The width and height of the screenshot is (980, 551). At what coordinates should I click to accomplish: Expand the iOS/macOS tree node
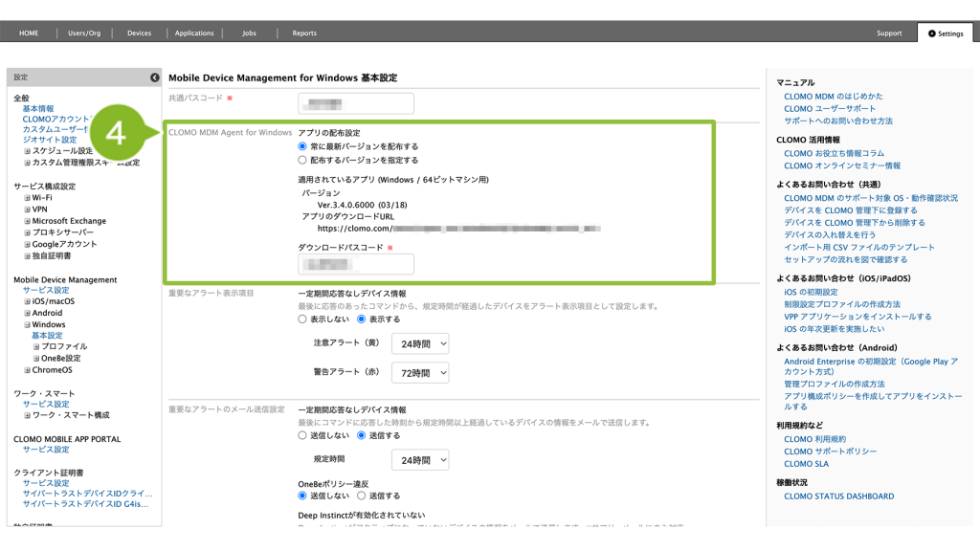pos(27,301)
